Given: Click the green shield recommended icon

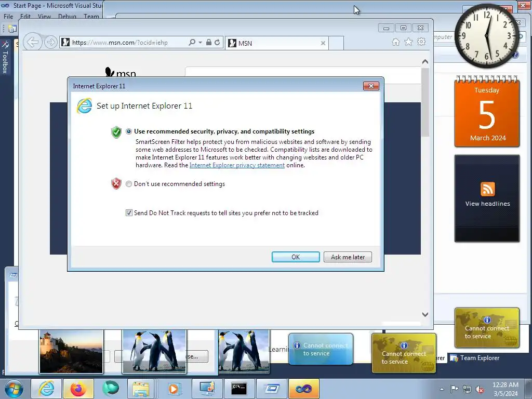Looking at the screenshot, I should [116, 132].
